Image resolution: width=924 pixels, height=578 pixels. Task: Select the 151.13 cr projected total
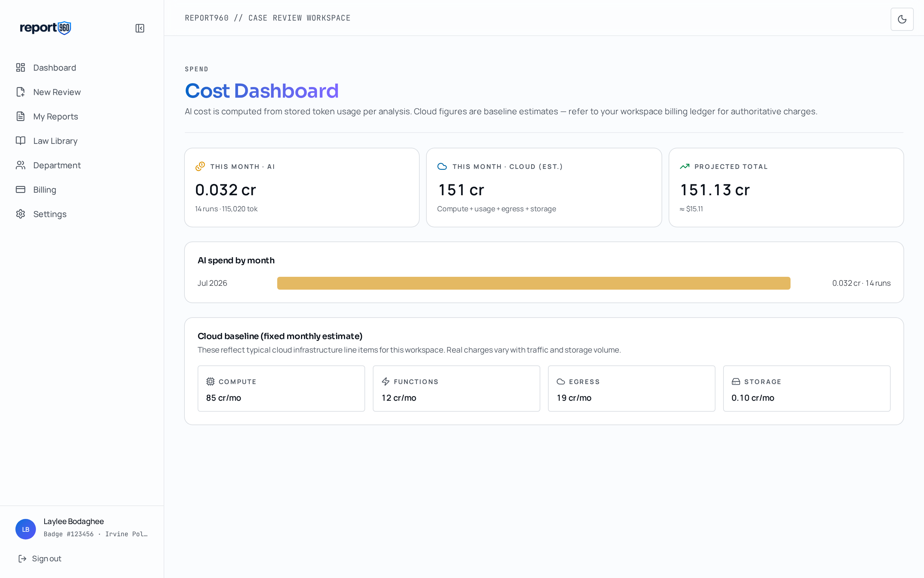[x=715, y=190]
